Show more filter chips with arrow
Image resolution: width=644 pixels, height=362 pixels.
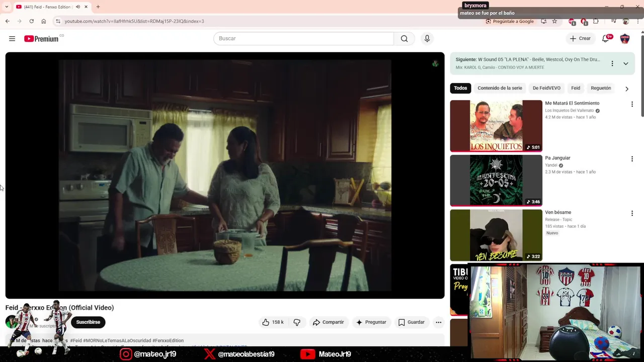click(x=627, y=88)
